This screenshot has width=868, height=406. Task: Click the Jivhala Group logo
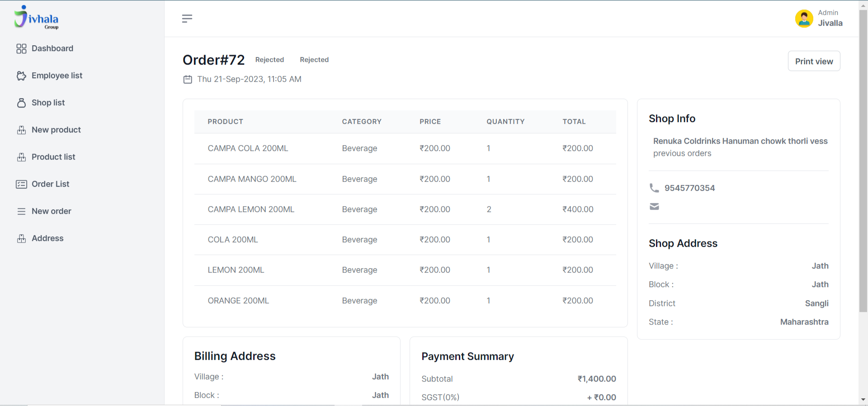click(36, 18)
